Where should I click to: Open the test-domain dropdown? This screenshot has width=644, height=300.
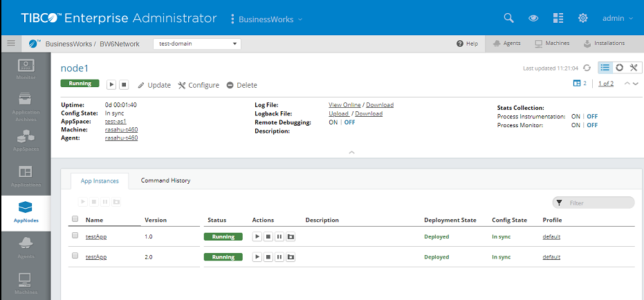pyautogui.click(x=196, y=44)
